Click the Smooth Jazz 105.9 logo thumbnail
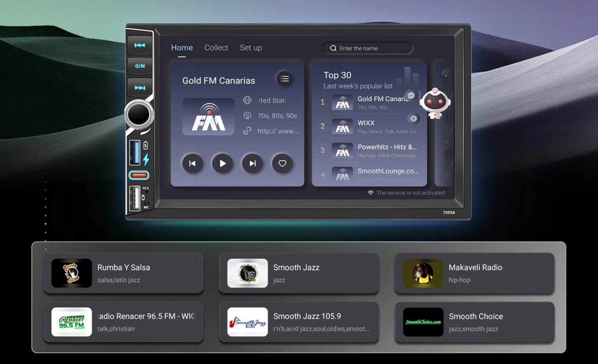Viewport: 598px width, 364px height. tap(248, 322)
